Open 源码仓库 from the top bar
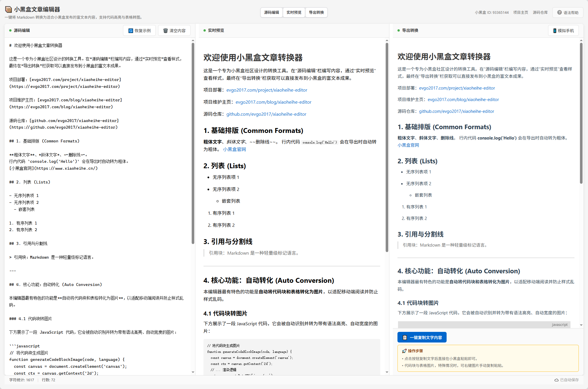 [540, 12]
